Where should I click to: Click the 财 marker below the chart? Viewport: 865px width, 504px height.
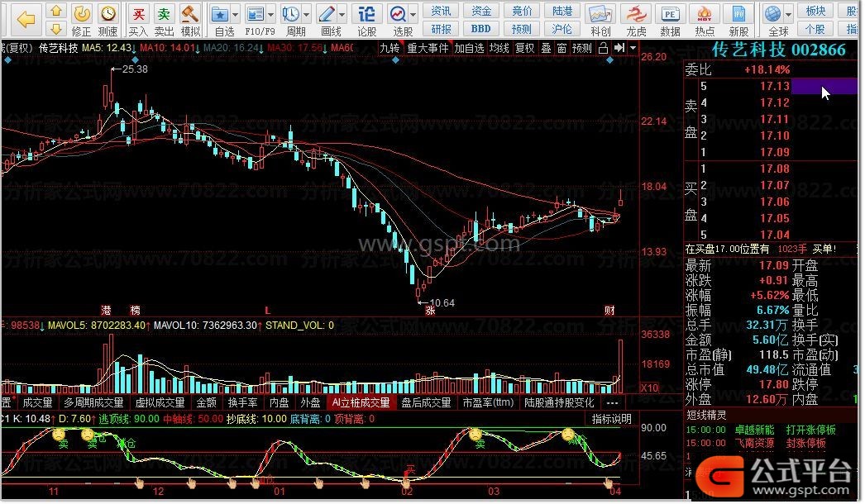(609, 311)
